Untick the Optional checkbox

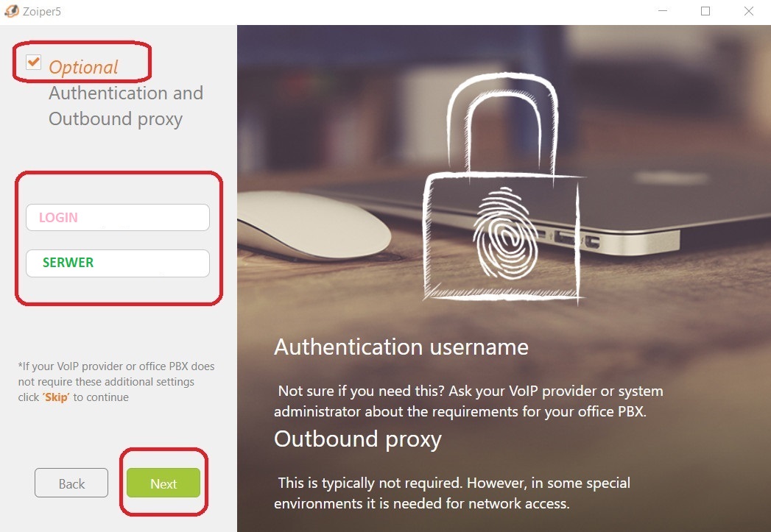(33, 62)
